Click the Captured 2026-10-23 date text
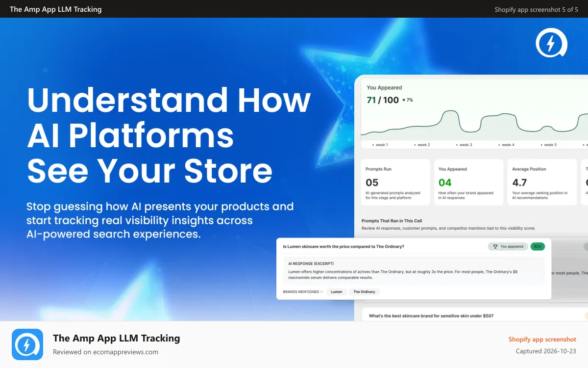 pos(546,351)
